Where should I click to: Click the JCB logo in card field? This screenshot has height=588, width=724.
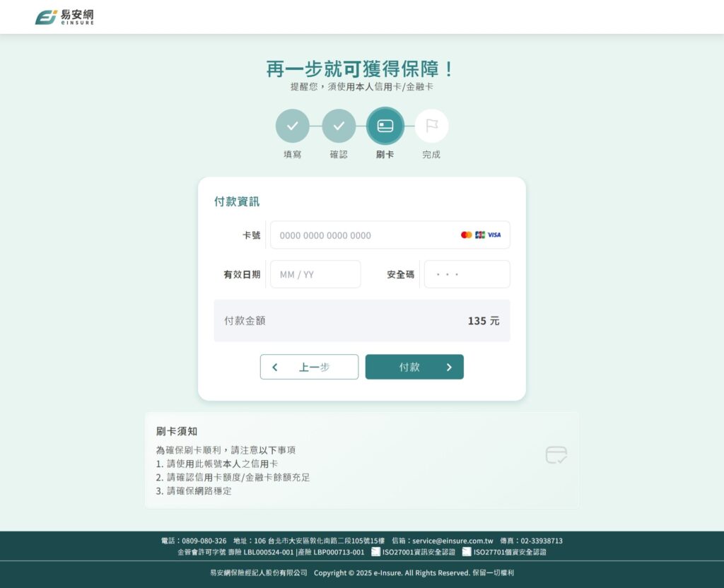[480, 235]
